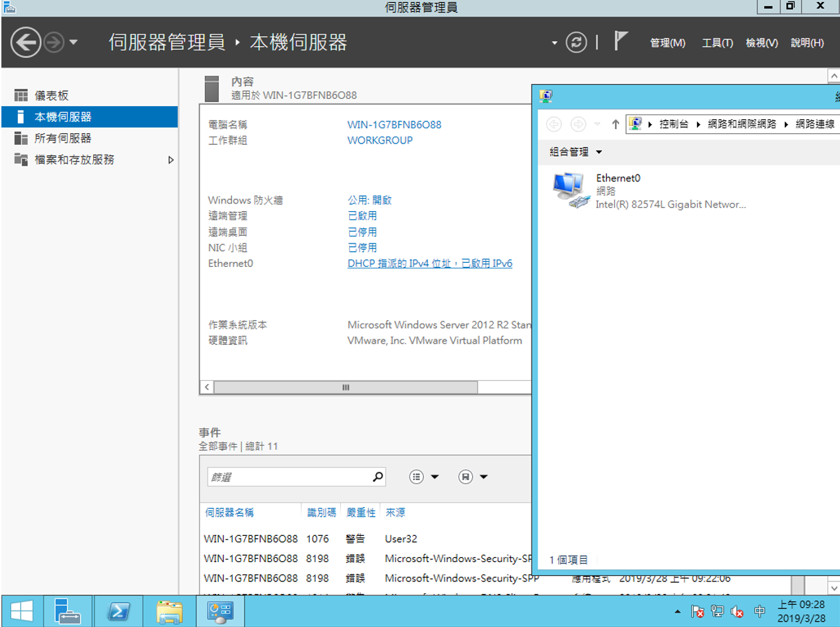The width and height of the screenshot is (840, 627).
Task: Open the list criteria dropdown in events
Action: (424, 477)
